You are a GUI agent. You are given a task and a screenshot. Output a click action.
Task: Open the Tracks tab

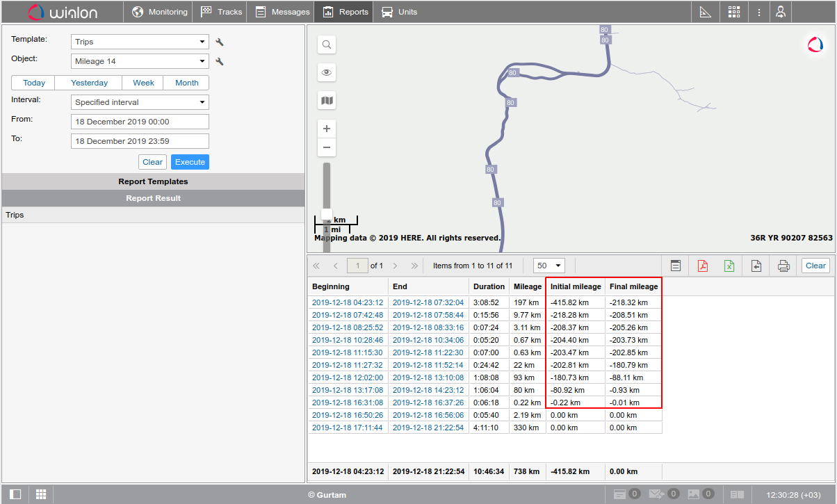pyautogui.click(x=221, y=12)
